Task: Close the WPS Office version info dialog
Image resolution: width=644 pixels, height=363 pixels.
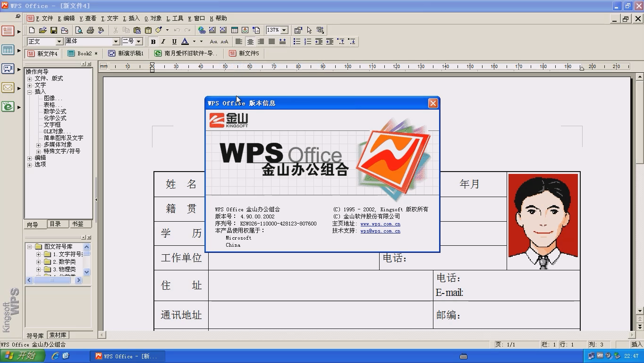Action: 433,103
